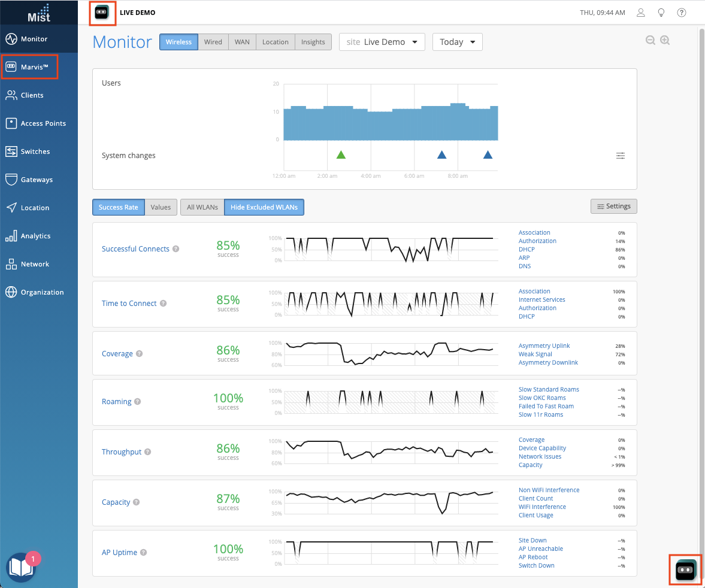705x588 pixels.
Task: Select the Insights tab
Action: click(x=313, y=42)
